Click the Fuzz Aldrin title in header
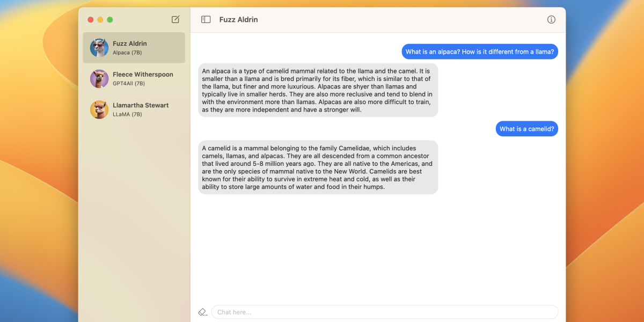 (238, 19)
